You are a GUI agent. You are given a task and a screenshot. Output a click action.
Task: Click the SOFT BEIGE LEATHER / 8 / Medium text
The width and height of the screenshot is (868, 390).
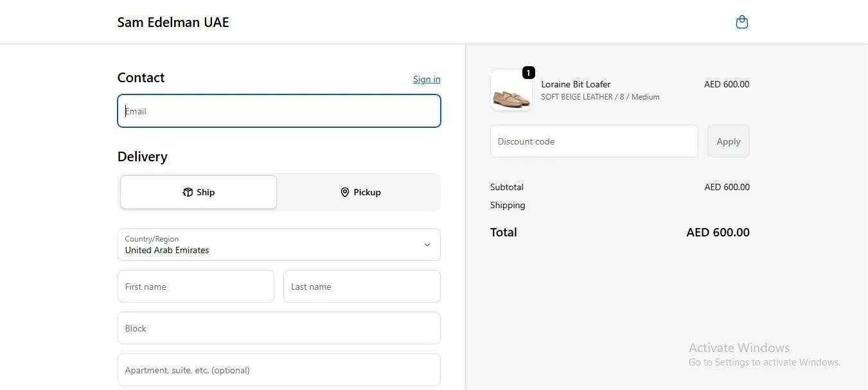click(600, 97)
